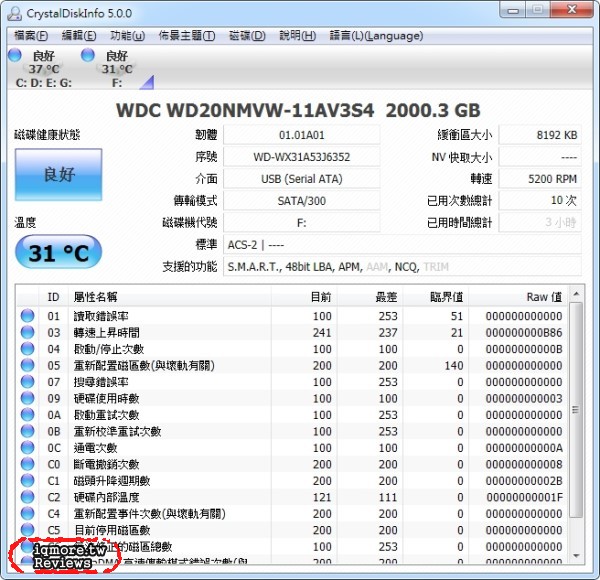The width and height of the screenshot is (600, 580).
Task: Click the 31 °C temperature button
Action: [x=59, y=253]
